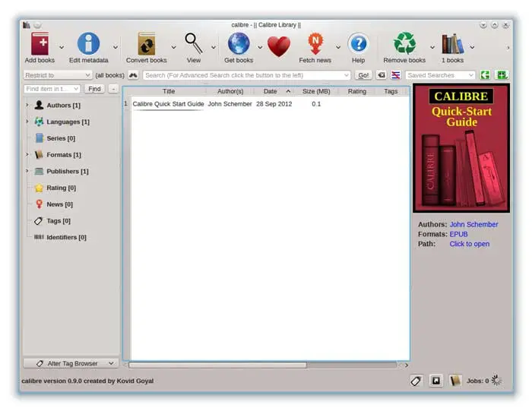This screenshot has height=411, width=532.
Task: Open Get books globe icon
Action: [239, 44]
